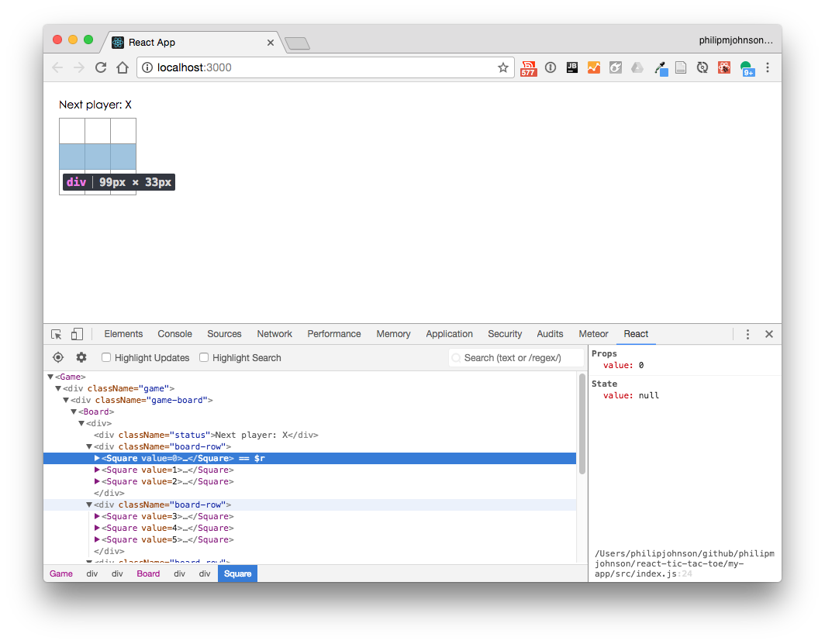Click the component tree vertical scrollbar
The image size is (825, 644).
point(582,426)
